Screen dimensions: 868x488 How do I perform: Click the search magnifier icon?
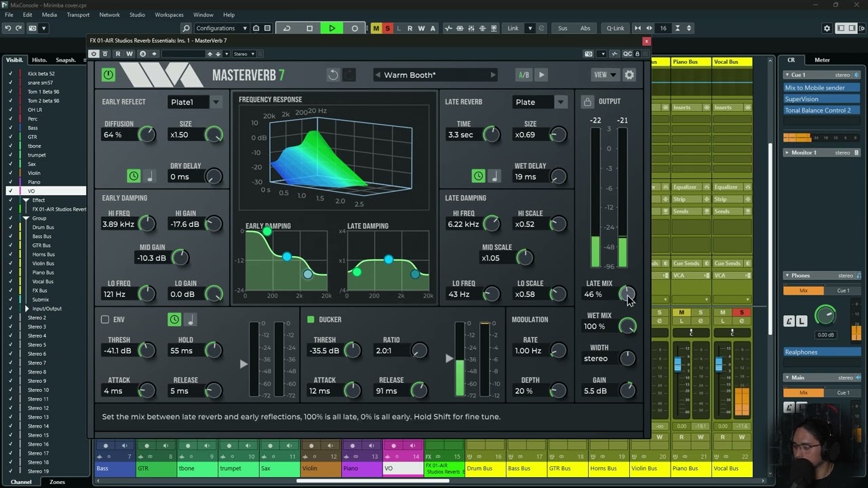click(186, 28)
